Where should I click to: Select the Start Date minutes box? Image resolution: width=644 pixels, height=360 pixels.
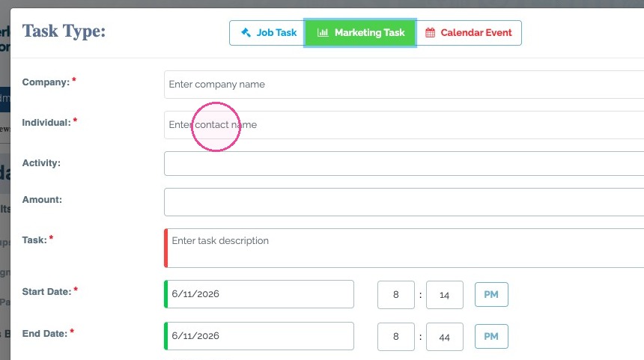[x=444, y=295]
